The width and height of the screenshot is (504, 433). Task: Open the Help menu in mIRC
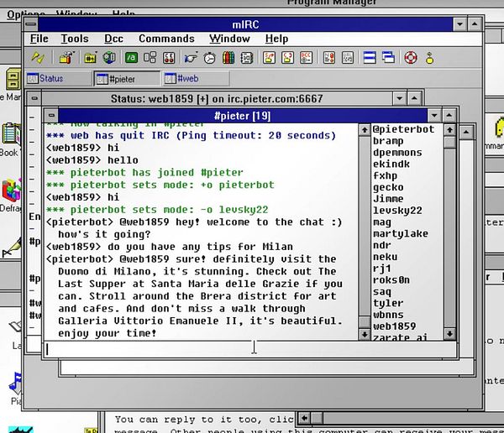tap(276, 39)
